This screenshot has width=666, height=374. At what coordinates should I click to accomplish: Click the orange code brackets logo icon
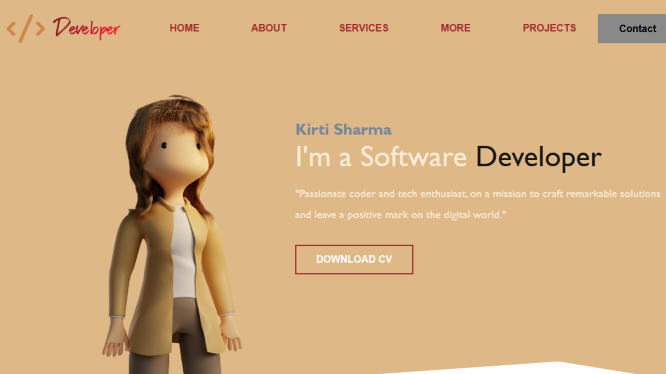[26, 28]
